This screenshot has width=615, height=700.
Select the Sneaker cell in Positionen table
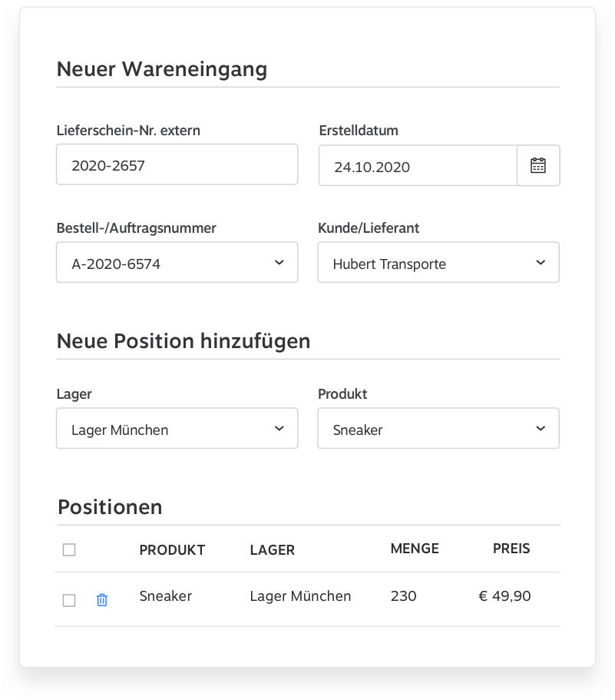pyautogui.click(x=165, y=596)
